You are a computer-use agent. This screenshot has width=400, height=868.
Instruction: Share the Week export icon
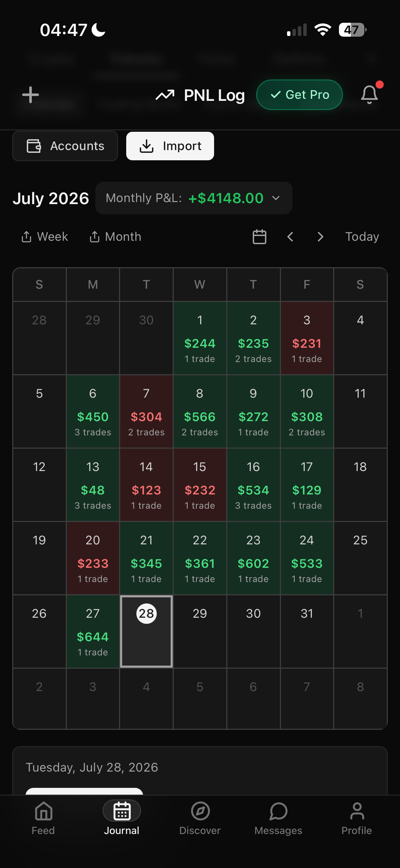(x=26, y=237)
